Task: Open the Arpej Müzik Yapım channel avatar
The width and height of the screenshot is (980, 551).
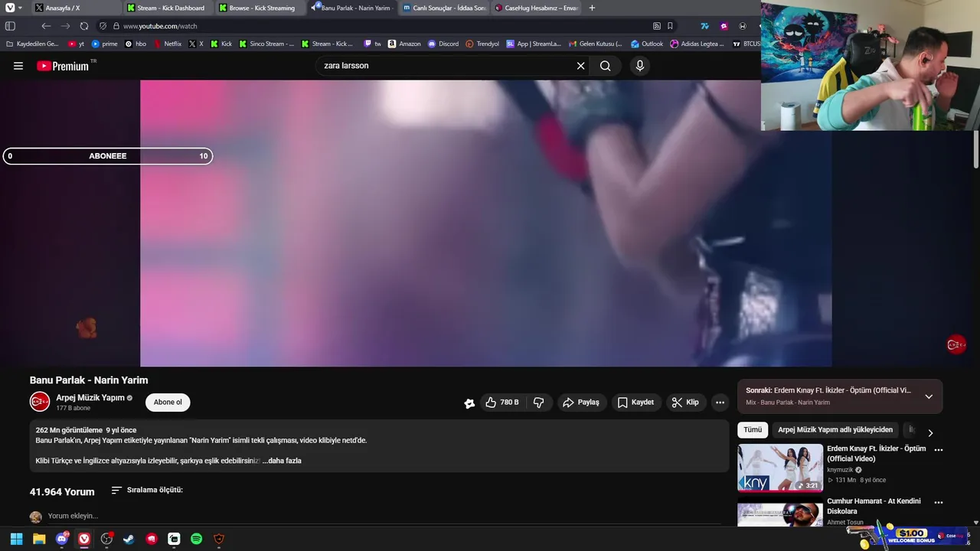Action: pyautogui.click(x=40, y=402)
